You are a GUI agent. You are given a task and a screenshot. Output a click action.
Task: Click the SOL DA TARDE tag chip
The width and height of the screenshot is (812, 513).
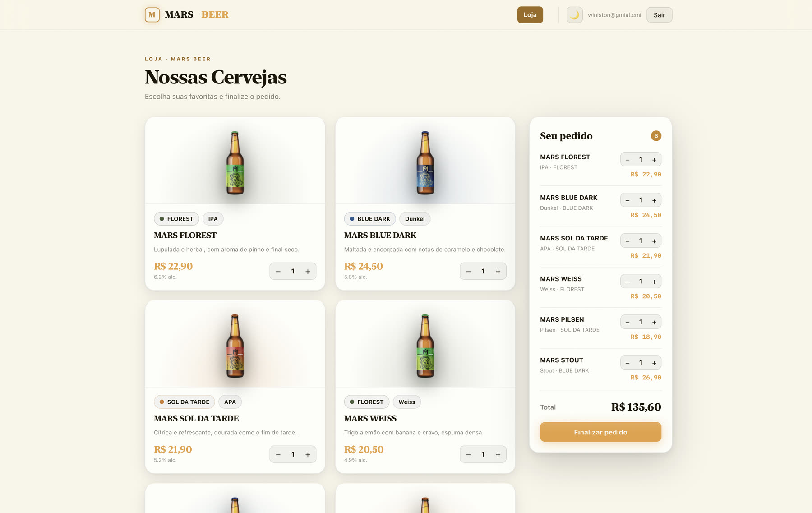[185, 402]
